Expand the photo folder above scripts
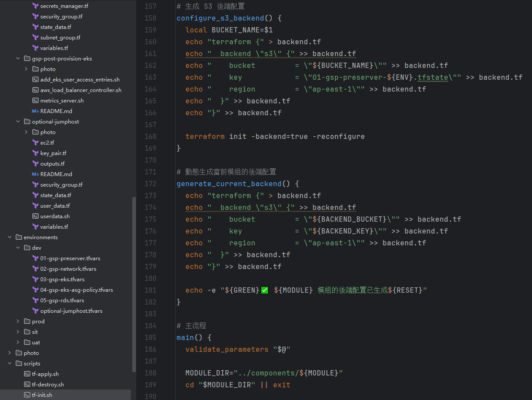Image resolution: width=532 pixels, height=400 pixels. (10, 353)
